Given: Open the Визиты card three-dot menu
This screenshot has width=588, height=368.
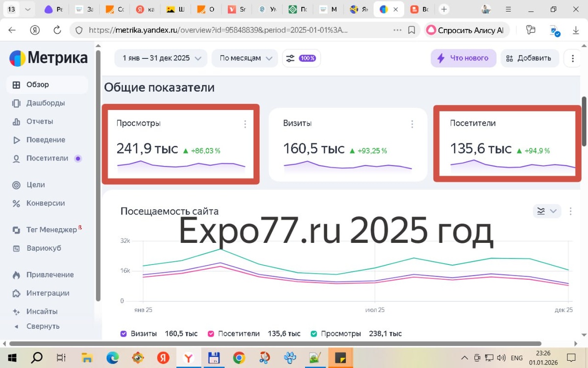Looking at the screenshot, I should (412, 124).
